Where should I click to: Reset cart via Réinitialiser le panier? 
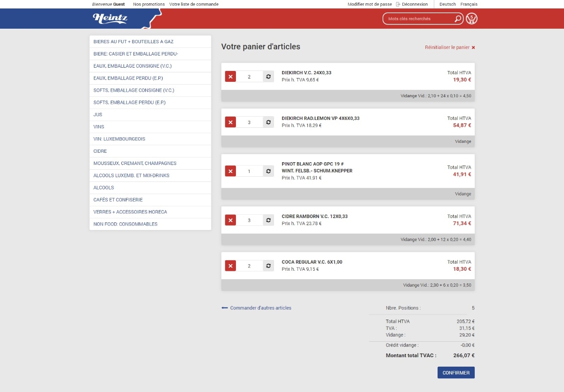pyautogui.click(x=447, y=47)
